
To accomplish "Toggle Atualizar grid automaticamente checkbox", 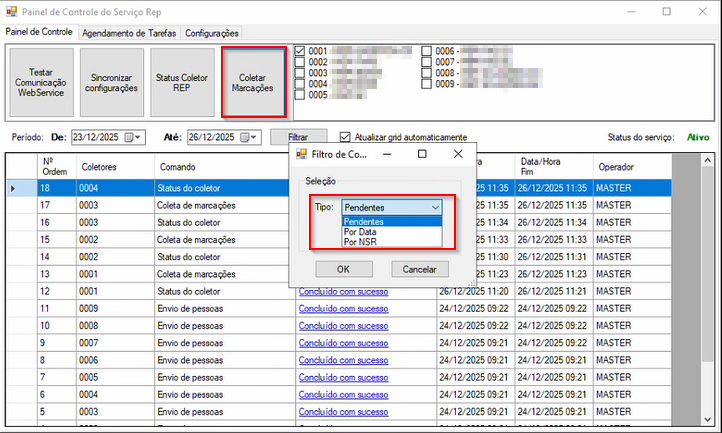I will (x=345, y=137).
